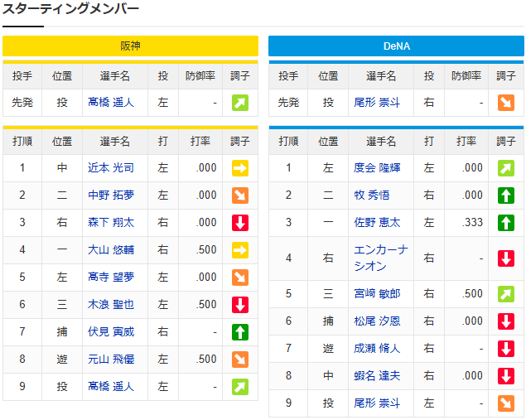Click red down arrow icon for 森下 翔太

tap(240, 223)
